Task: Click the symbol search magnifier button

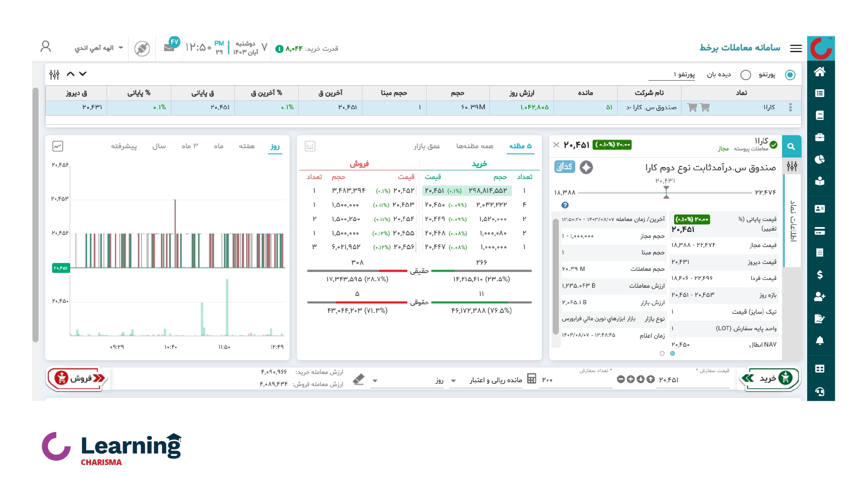Action: click(791, 146)
